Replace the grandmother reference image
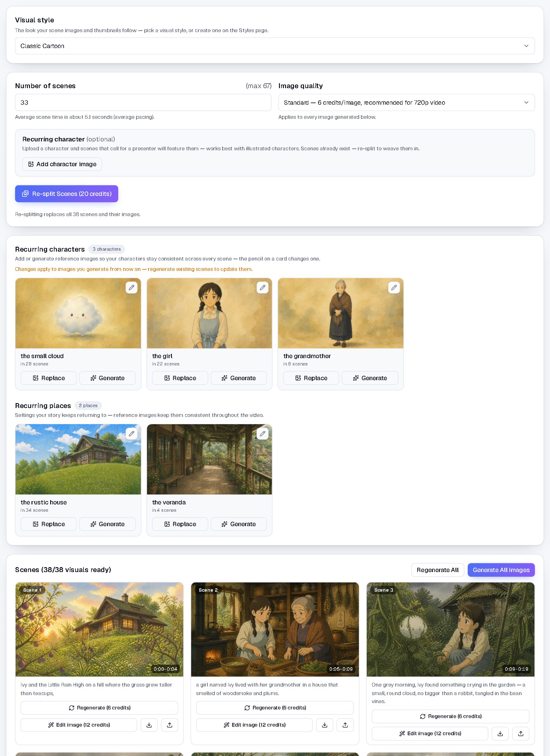This screenshot has height=756, width=550. (x=311, y=378)
